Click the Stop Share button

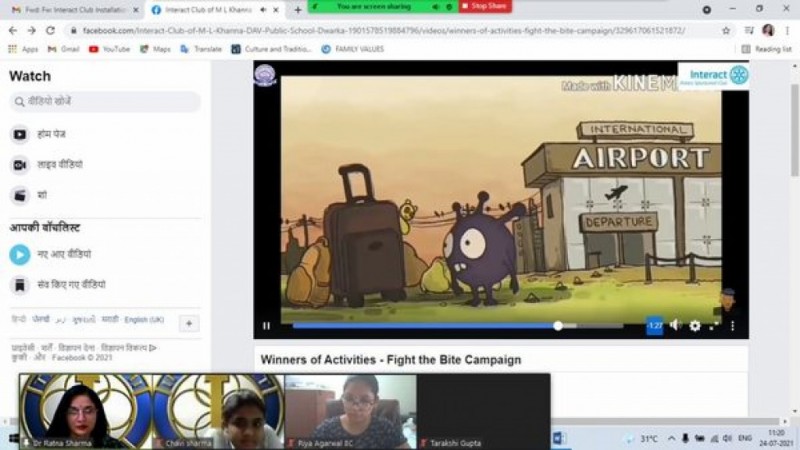pyautogui.click(x=485, y=6)
